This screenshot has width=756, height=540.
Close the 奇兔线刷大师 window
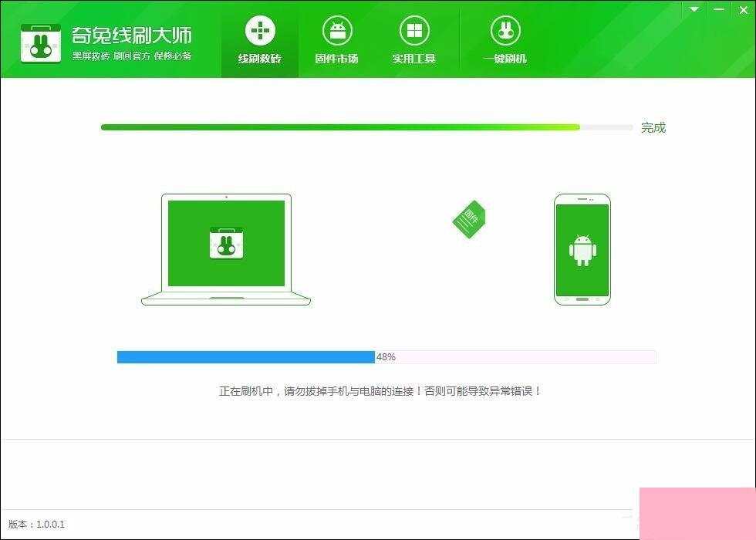point(744,9)
